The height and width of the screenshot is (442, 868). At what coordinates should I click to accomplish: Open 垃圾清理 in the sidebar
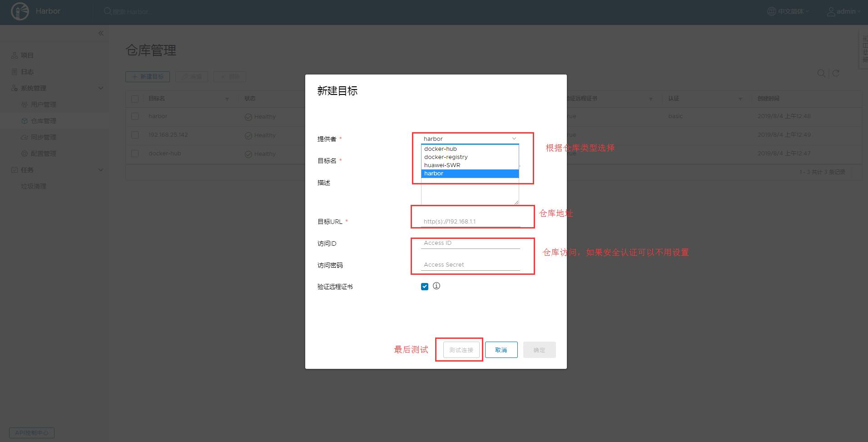(34, 186)
